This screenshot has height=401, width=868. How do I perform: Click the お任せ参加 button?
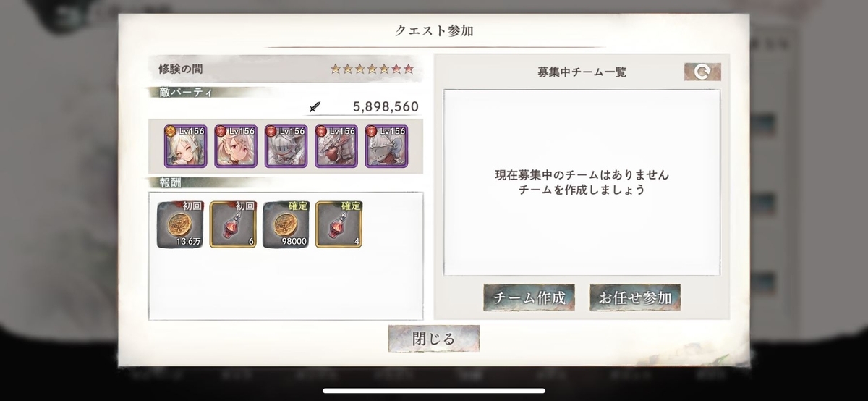(635, 297)
